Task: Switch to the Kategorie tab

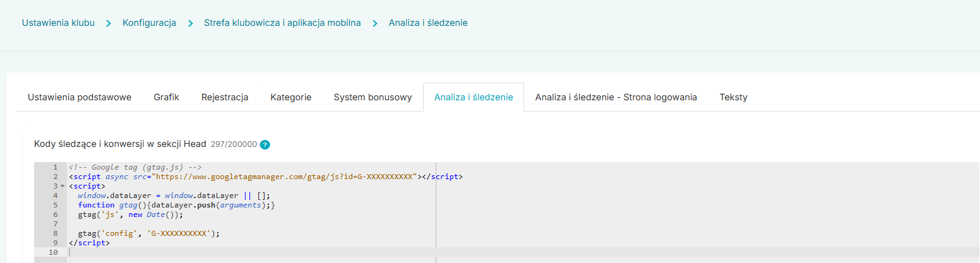Action: coord(290,97)
